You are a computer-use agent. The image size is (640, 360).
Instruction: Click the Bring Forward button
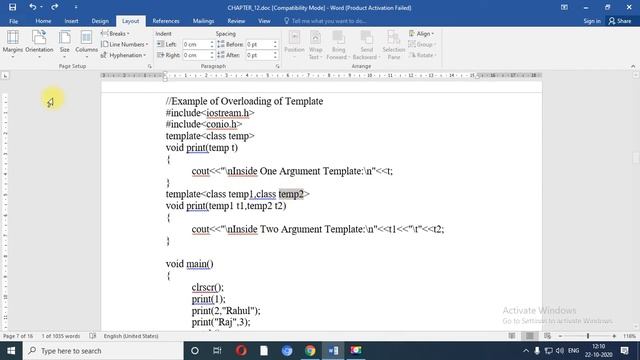coord(338,44)
